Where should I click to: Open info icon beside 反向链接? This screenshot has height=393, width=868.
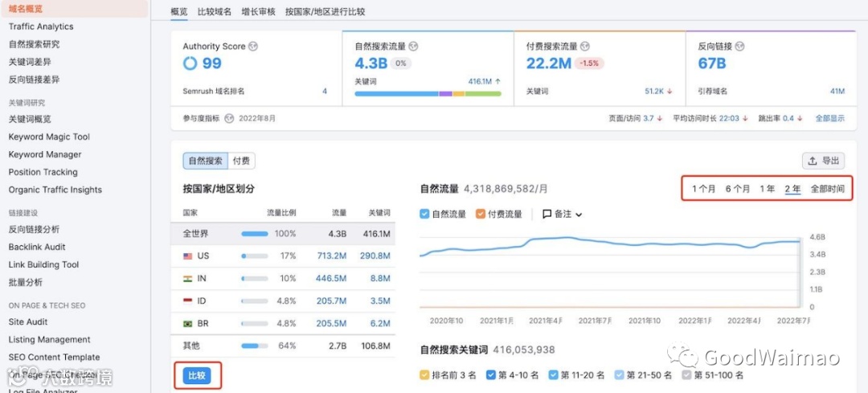click(740, 47)
